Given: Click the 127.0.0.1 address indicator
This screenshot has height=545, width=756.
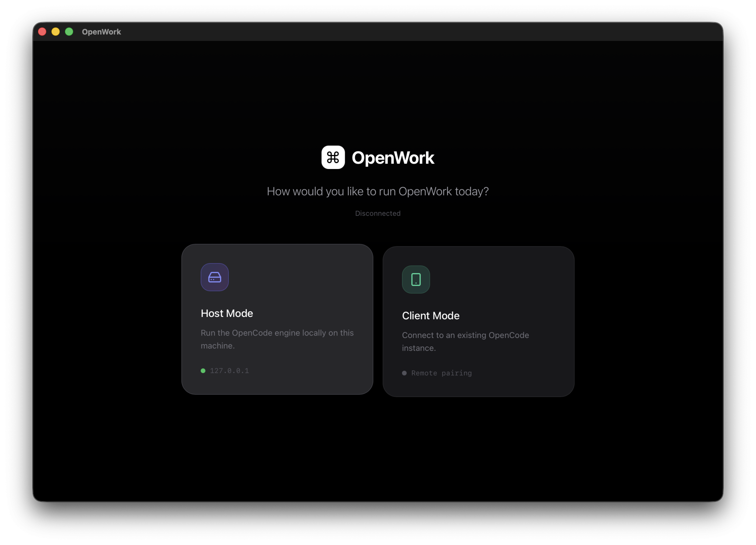Looking at the screenshot, I should (x=229, y=370).
